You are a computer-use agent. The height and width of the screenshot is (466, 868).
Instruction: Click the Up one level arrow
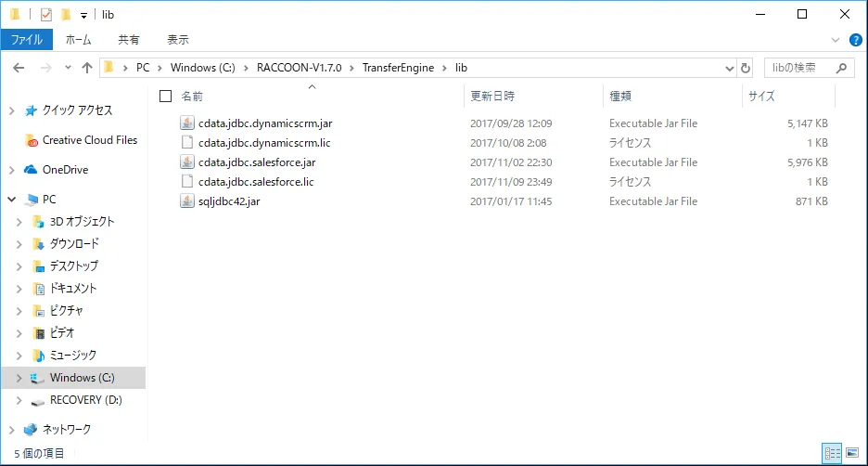click(87, 68)
